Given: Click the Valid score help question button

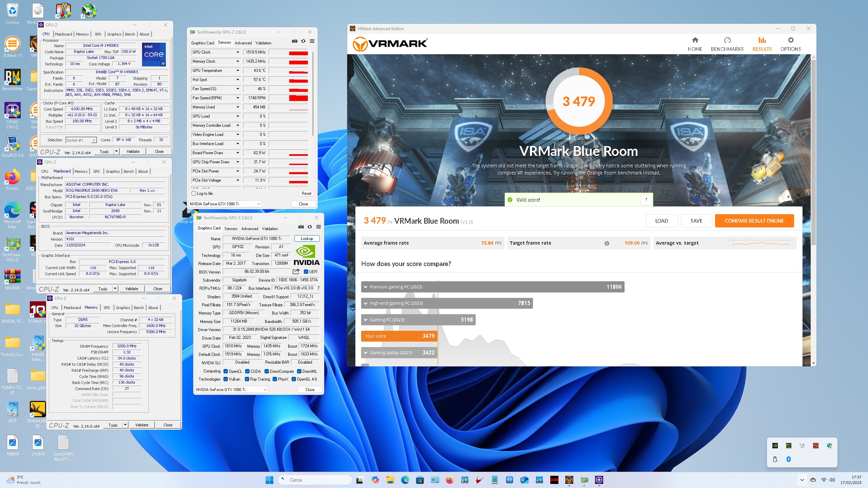Looking at the screenshot, I should click(646, 200).
